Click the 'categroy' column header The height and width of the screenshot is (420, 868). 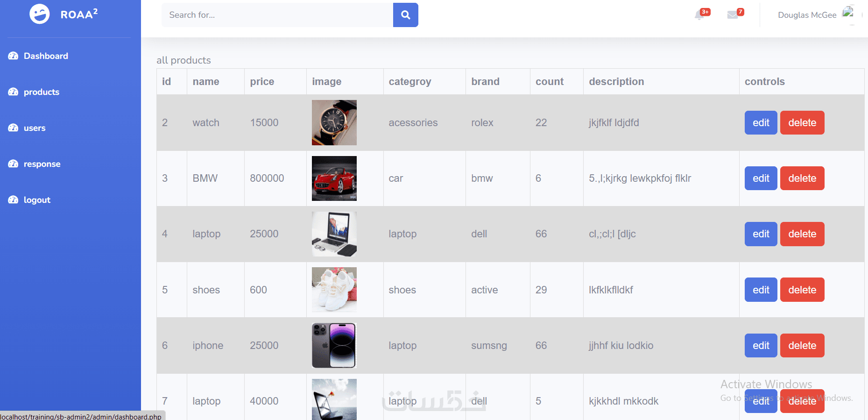pos(410,82)
